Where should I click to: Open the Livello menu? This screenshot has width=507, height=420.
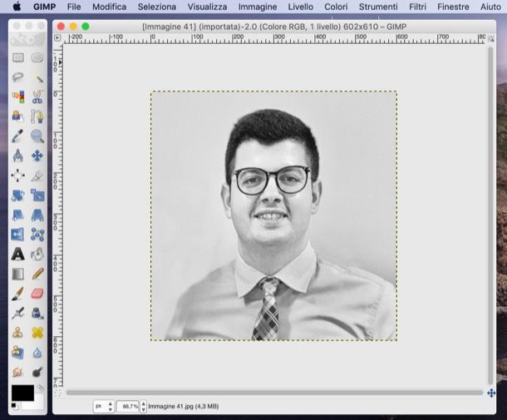[300, 7]
